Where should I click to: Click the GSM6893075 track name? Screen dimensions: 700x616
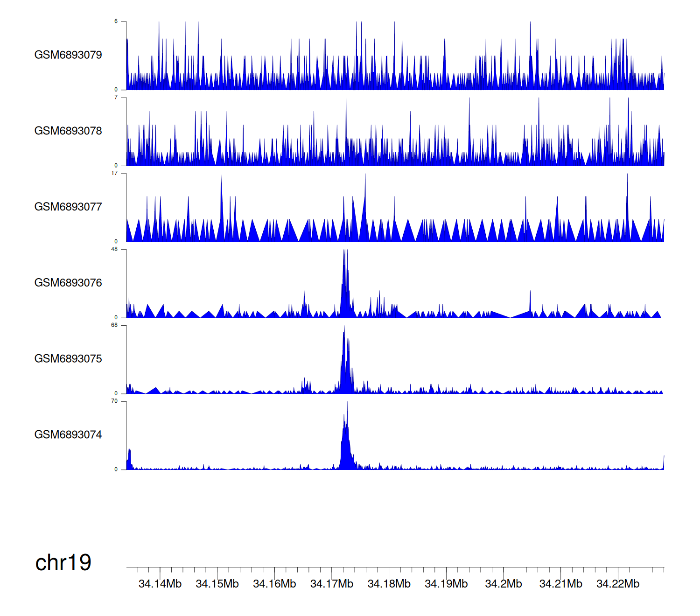(68, 359)
